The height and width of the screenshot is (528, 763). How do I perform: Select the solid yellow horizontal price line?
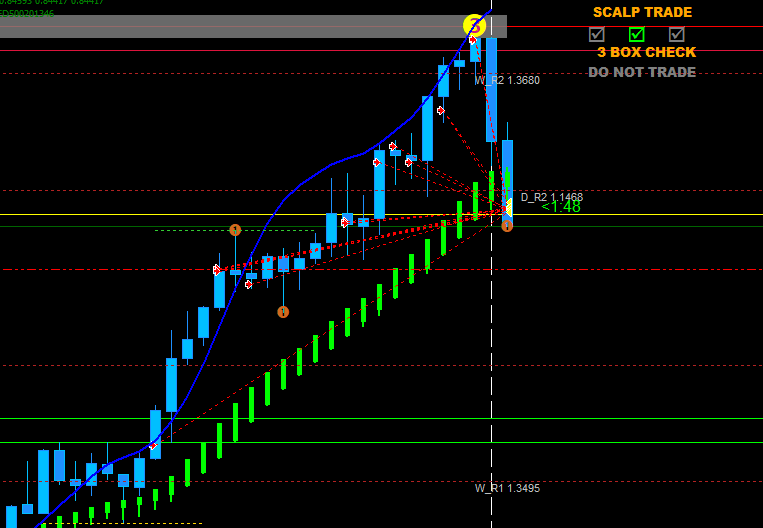[382, 215]
